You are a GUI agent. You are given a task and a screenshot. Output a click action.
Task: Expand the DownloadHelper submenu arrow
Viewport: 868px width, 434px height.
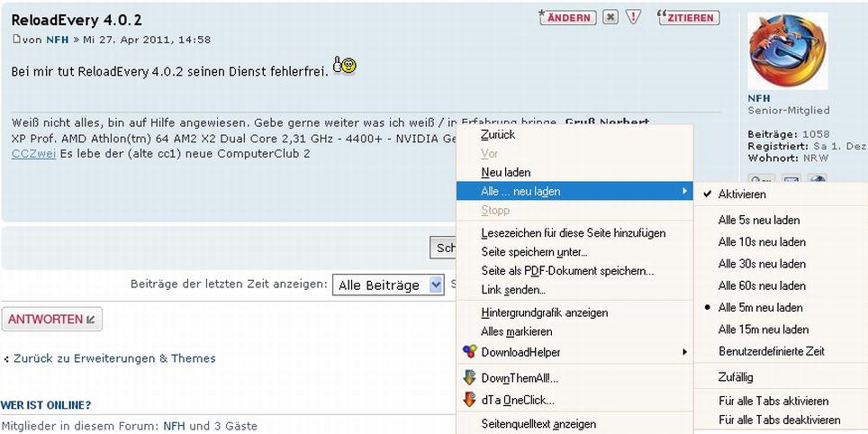click(684, 352)
